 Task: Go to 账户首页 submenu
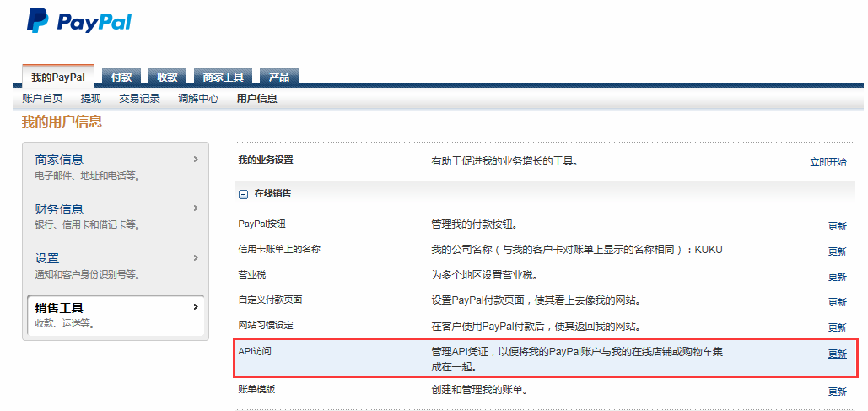(43, 99)
